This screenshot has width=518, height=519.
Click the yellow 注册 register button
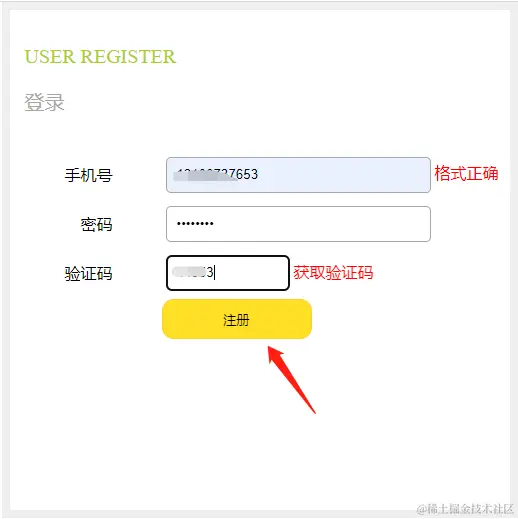[237, 319]
